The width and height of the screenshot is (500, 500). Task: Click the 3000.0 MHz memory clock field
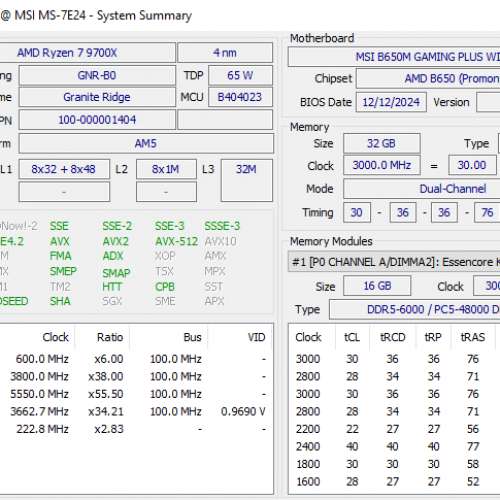click(x=382, y=165)
